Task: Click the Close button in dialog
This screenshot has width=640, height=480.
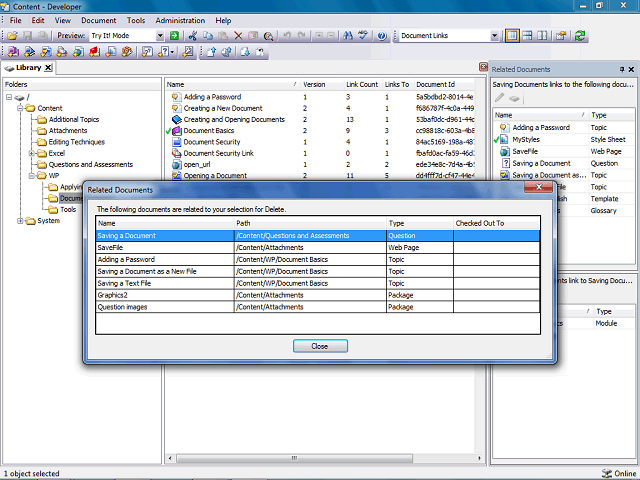Action: [320, 346]
